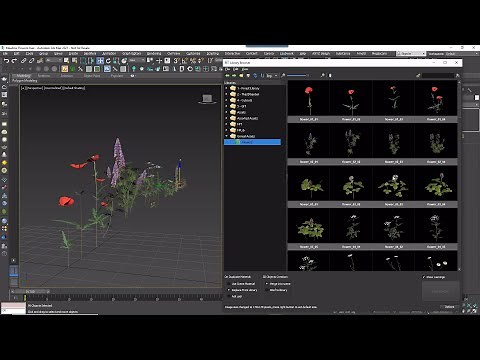The image size is (480, 360).
Task: Select the double red poppy thumbnail Flower_01_04
Action: [436, 101]
